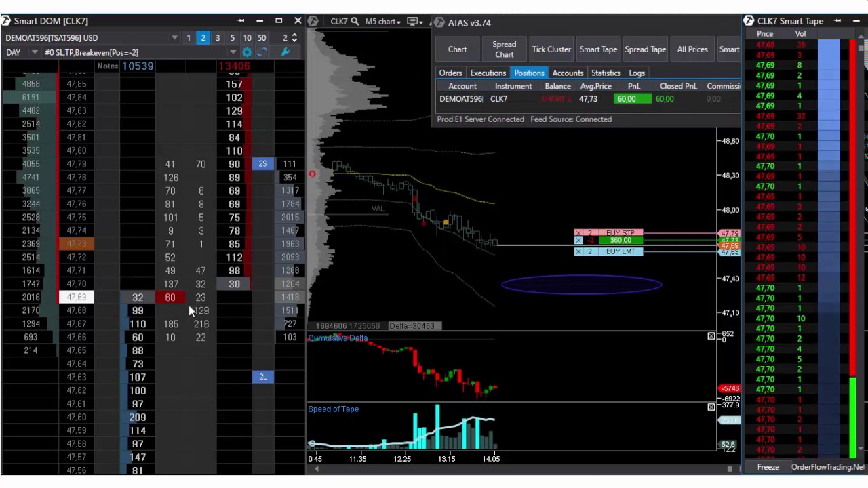Viewport: 868px width, 488px height.
Task: Cancel the BUY LMT order on chart
Action: (x=578, y=251)
